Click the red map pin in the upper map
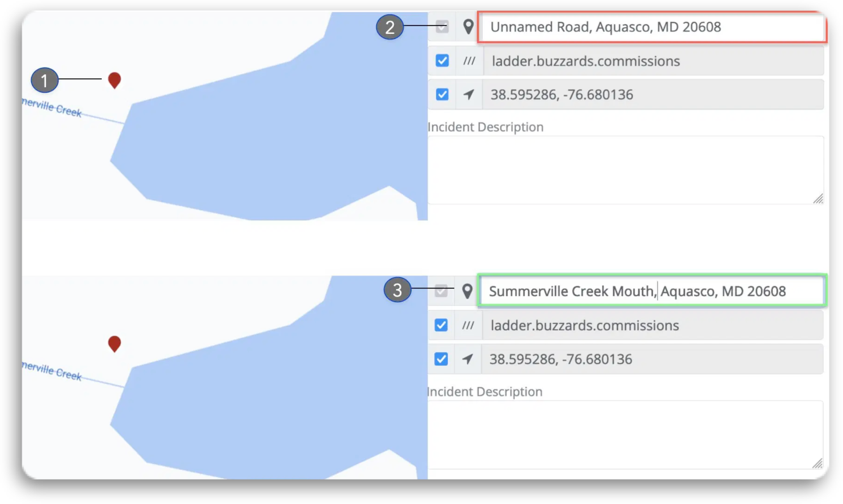This screenshot has width=843, height=504. 114,80
